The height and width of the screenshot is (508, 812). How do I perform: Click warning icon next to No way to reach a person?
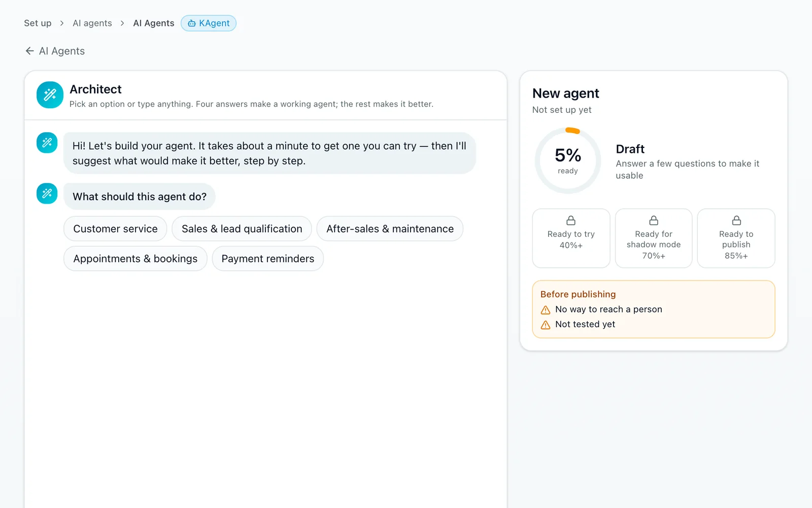tap(546, 310)
